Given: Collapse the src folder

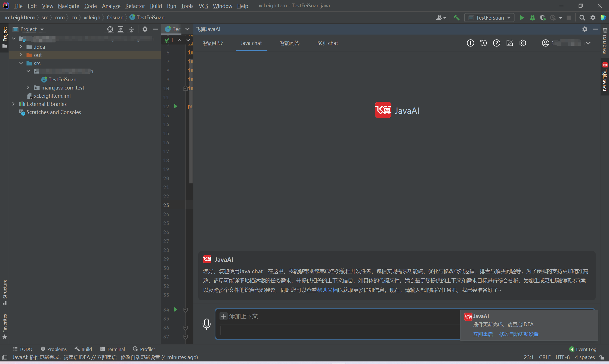Looking at the screenshot, I should pyautogui.click(x=21, y=63).
